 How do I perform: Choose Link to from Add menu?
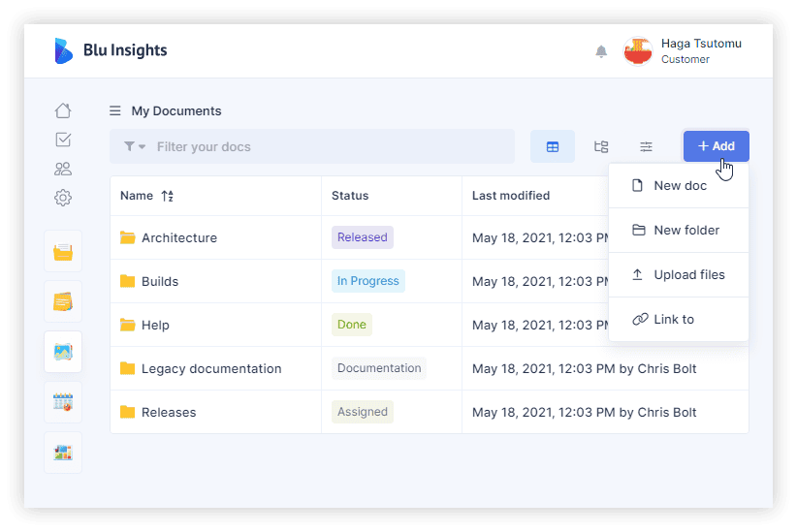679,319
